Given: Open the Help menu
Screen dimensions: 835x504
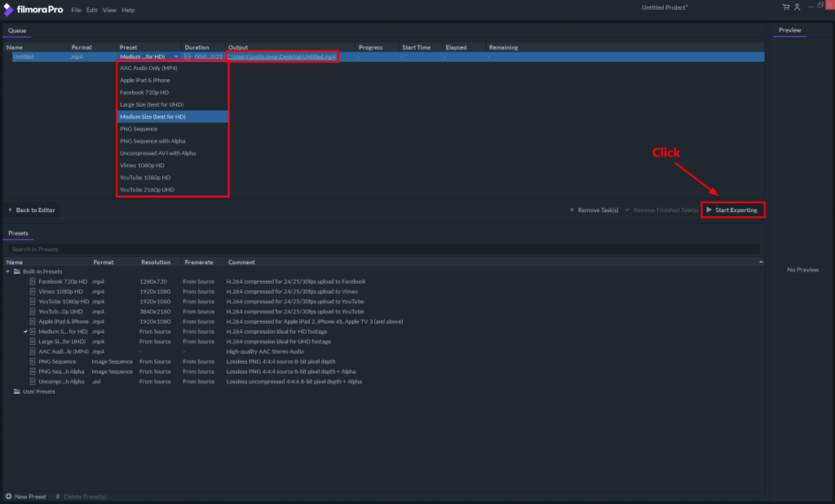Looking at the screenshot, I should click(128, 10).
